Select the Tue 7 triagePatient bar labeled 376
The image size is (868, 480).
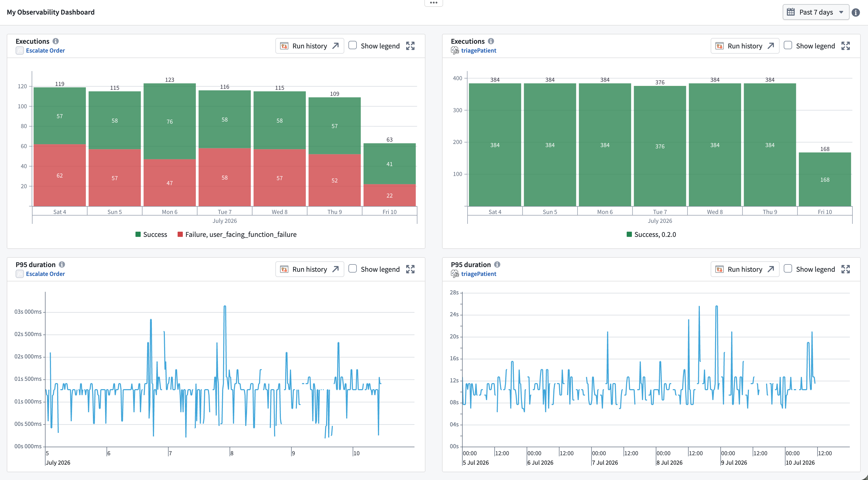[660, 146]
